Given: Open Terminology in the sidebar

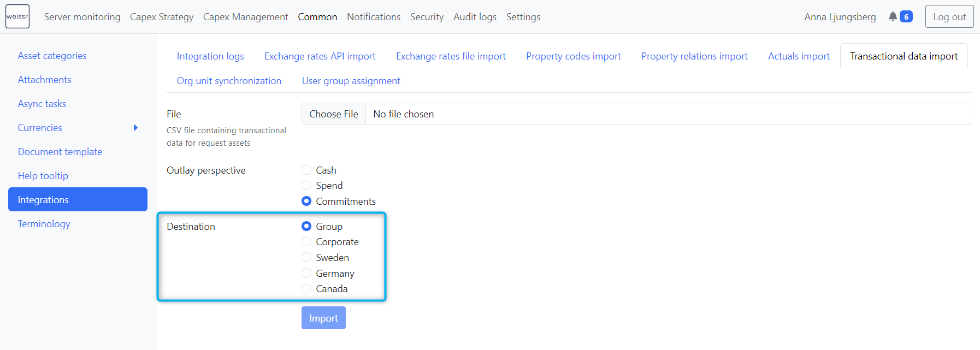Looking at the screenshot, I should pos(44,224).
